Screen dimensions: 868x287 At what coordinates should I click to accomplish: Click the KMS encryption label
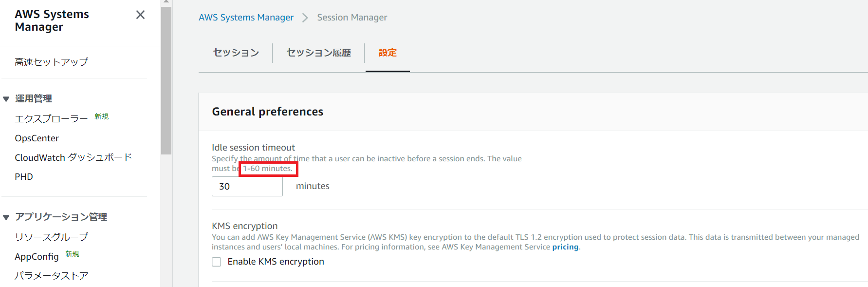click(245, 226)
